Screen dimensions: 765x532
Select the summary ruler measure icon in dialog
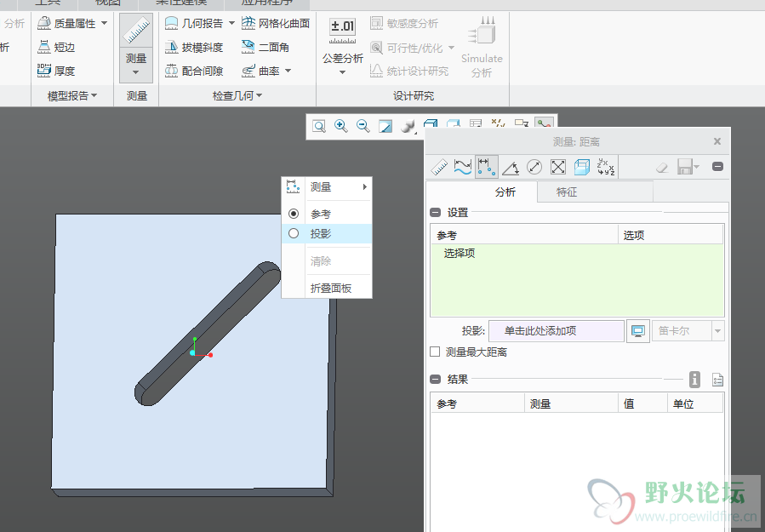coord(439,167)
